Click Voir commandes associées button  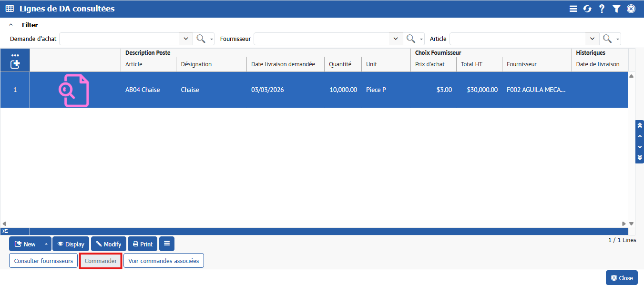(x=164, y=261)
